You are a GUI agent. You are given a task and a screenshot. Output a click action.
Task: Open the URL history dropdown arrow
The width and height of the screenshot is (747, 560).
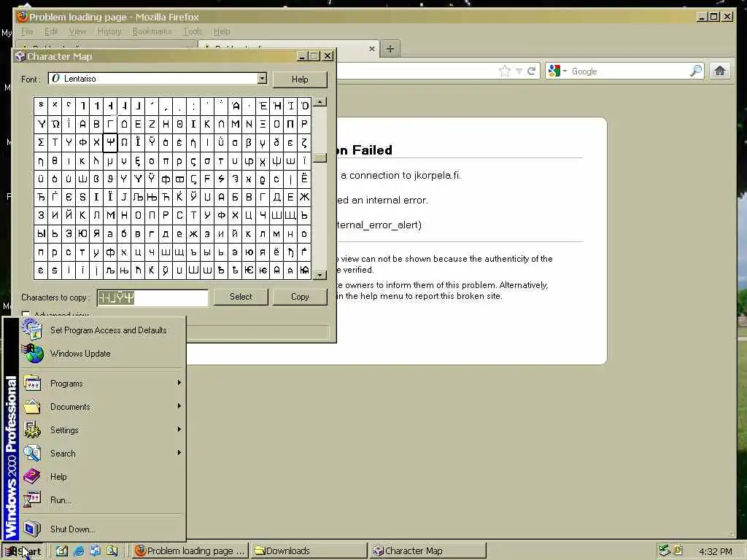click(519, 71)
